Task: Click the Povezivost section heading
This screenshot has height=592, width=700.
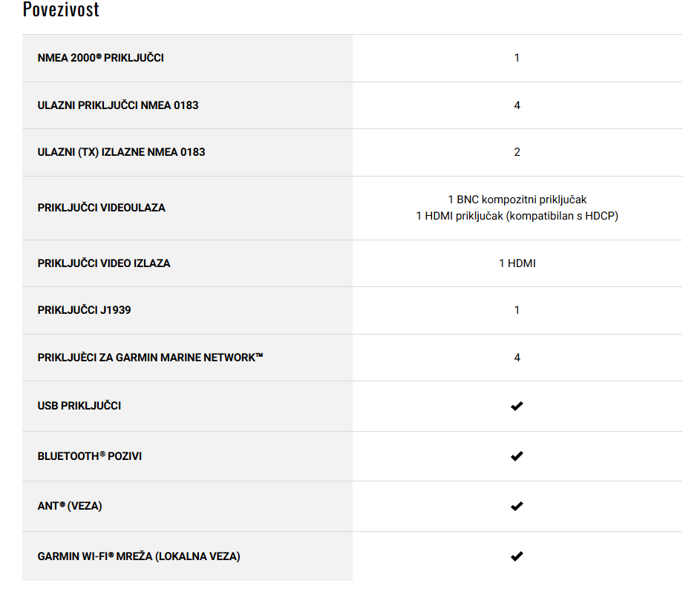Action: point(61,10)
